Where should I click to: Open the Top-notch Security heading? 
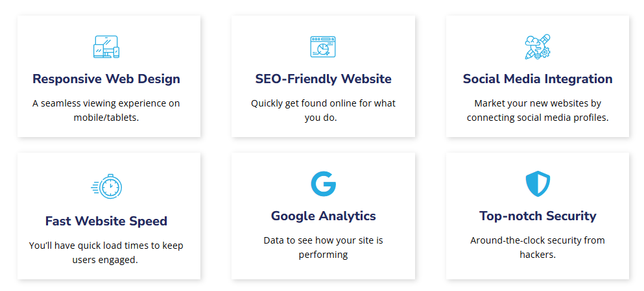[538, 216]
